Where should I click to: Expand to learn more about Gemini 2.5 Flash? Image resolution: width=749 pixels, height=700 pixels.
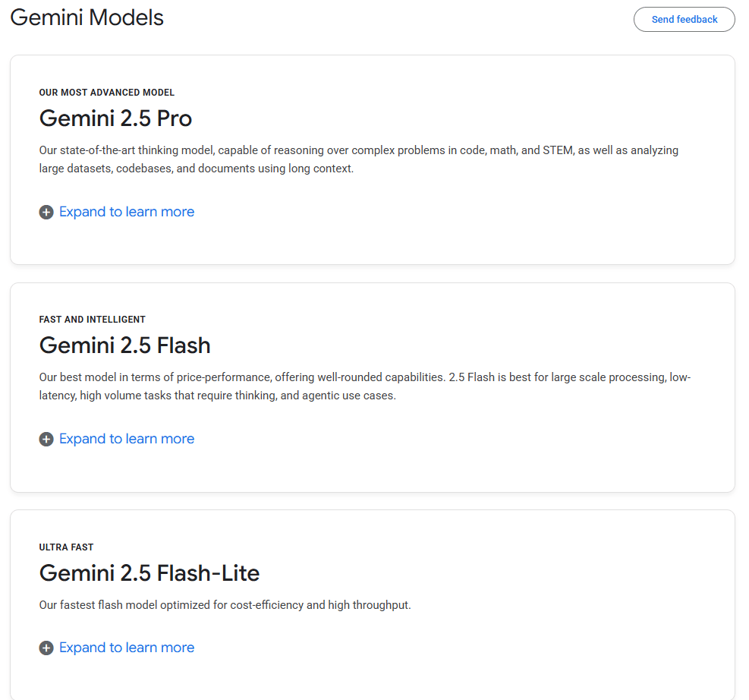point(127,439)
